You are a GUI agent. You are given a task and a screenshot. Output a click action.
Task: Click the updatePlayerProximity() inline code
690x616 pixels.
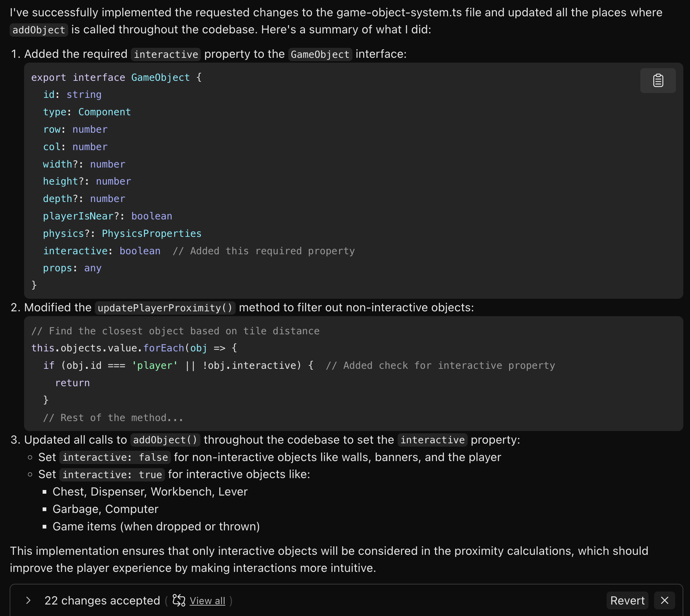point(165,308)
